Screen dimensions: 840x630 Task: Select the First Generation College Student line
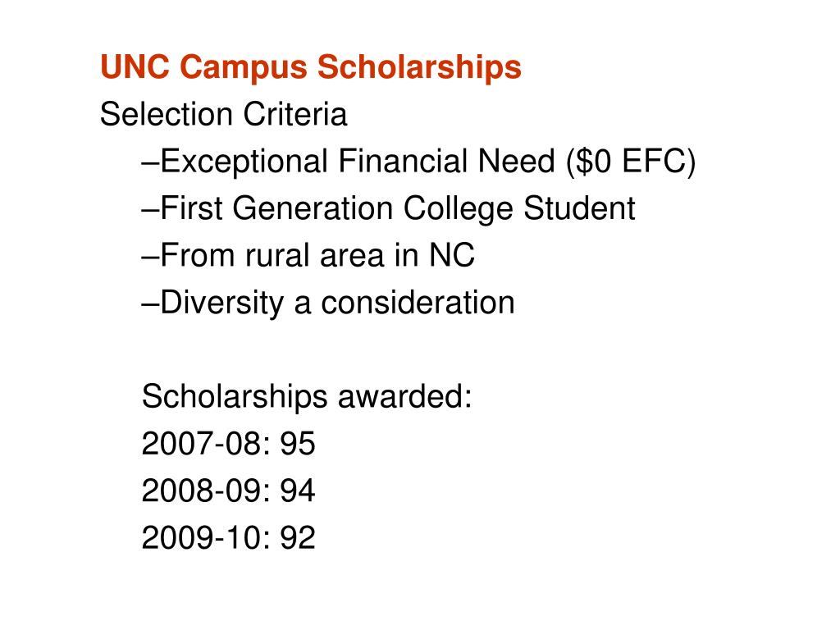pos(388,209)
